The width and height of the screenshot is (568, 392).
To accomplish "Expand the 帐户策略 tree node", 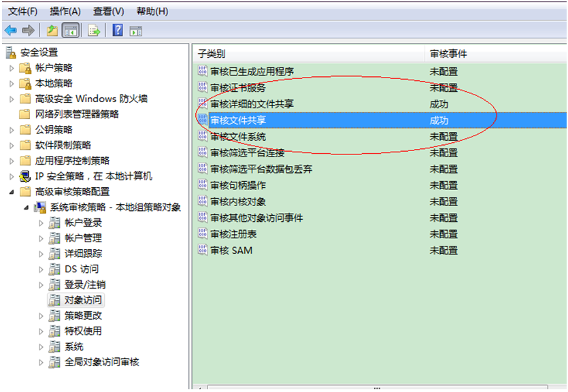I will pos(11,68).
